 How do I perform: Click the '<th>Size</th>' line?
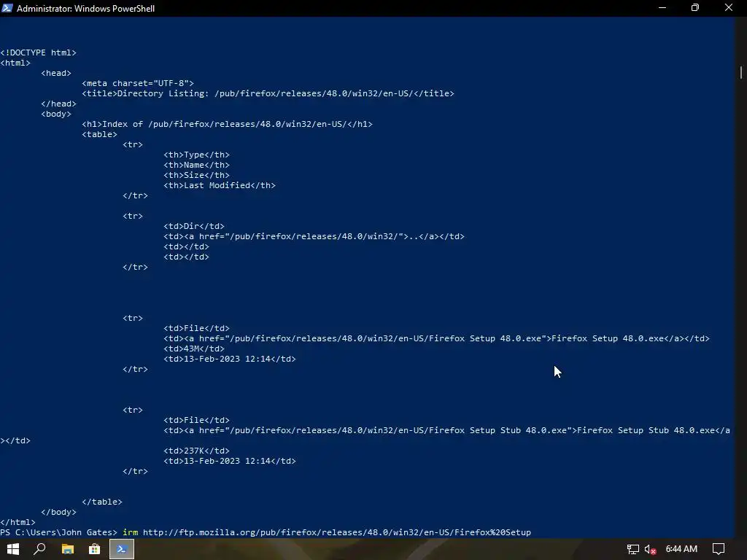click(x=196, y=175)
